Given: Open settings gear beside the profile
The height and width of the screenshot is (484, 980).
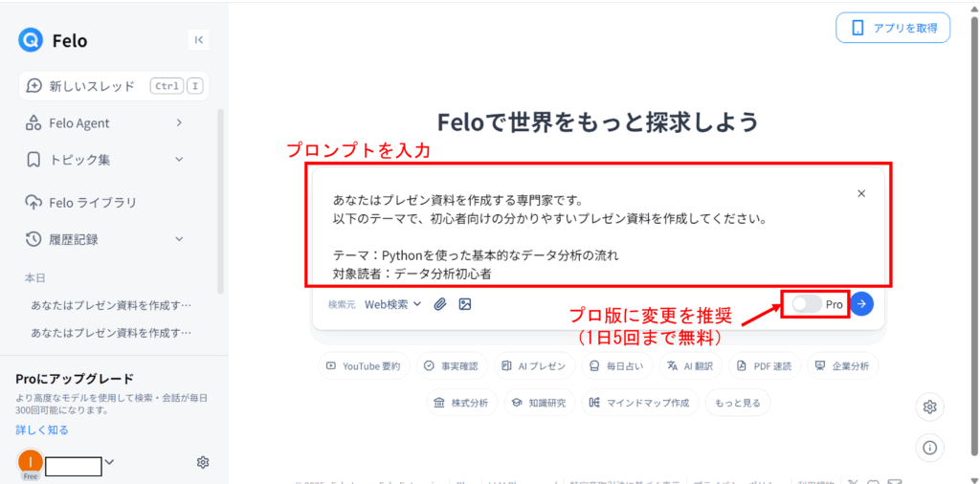Looking at the screenshot, I should click(203, 462).
